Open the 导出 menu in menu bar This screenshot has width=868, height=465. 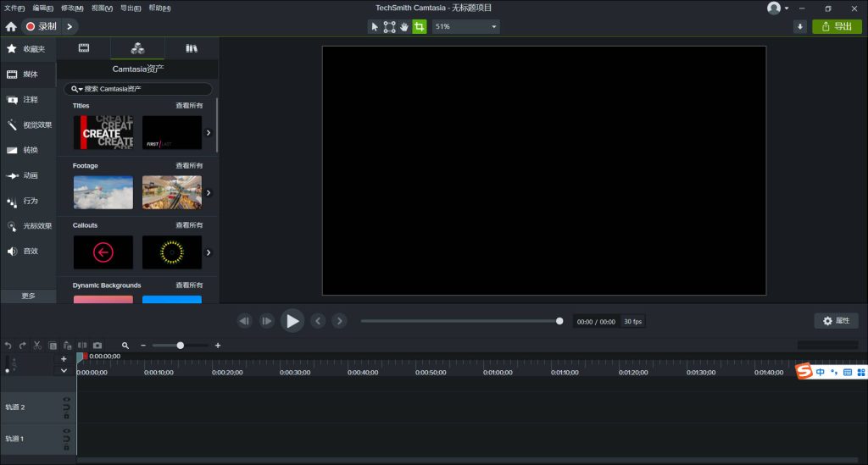pyautogui.click(x=131, y=8)
